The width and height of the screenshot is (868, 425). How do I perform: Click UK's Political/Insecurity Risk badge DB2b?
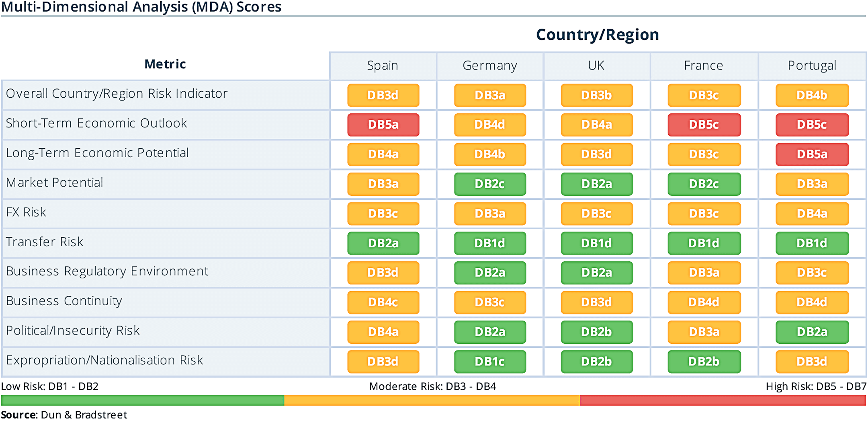coord(597,332)
